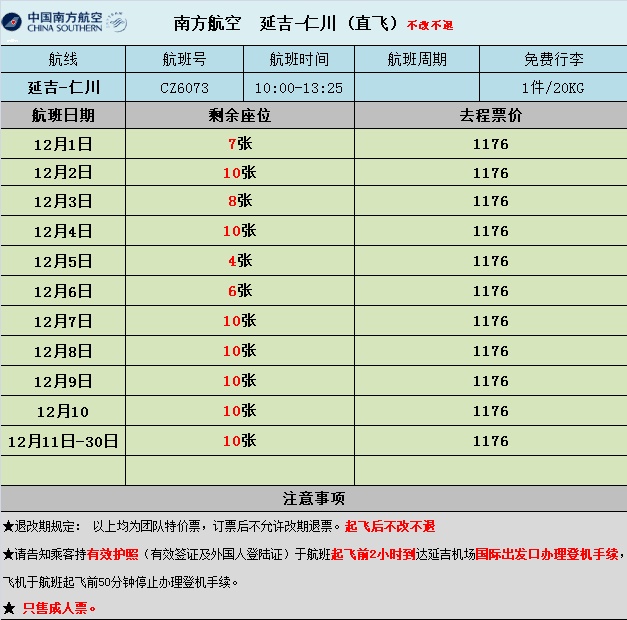
Task: Click the 航班周期 column header
Action: [417, 59]
